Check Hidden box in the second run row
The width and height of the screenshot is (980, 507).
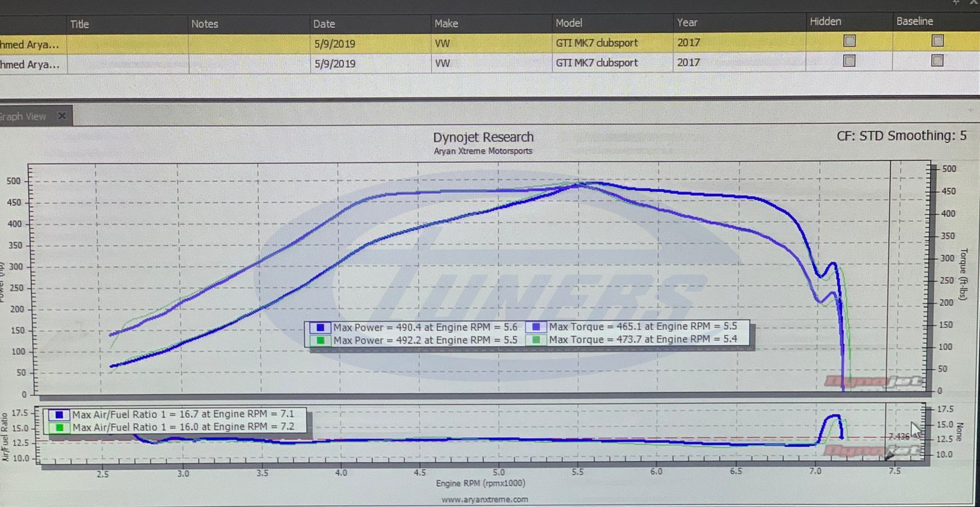849,61
